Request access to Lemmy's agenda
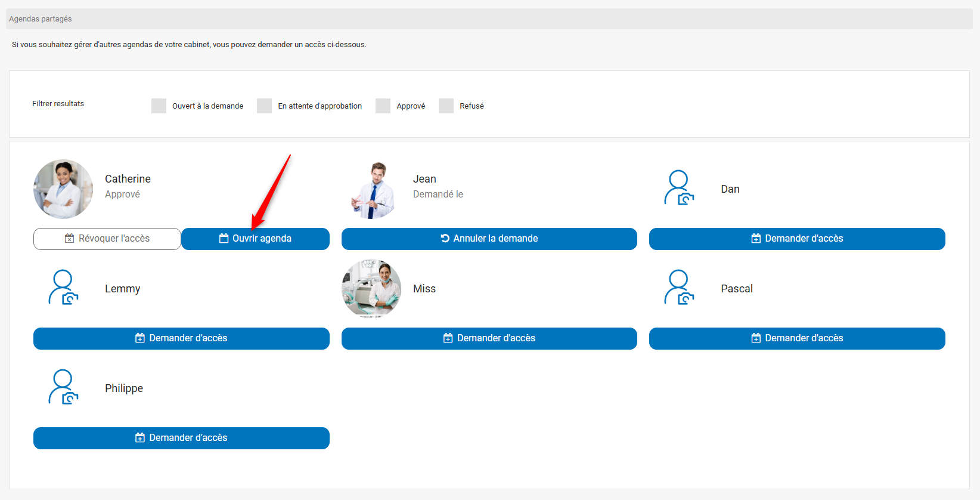Screen dimensions: 980x500 point(181,338)
